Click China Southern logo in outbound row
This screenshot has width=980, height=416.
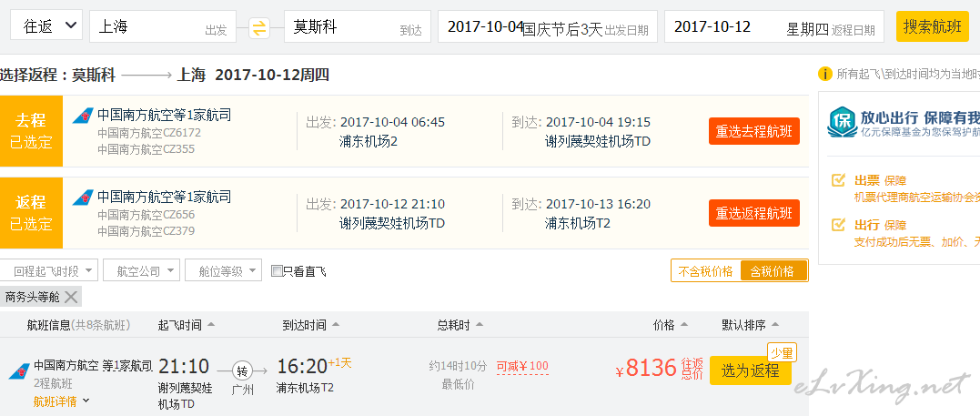click(83, 115)
